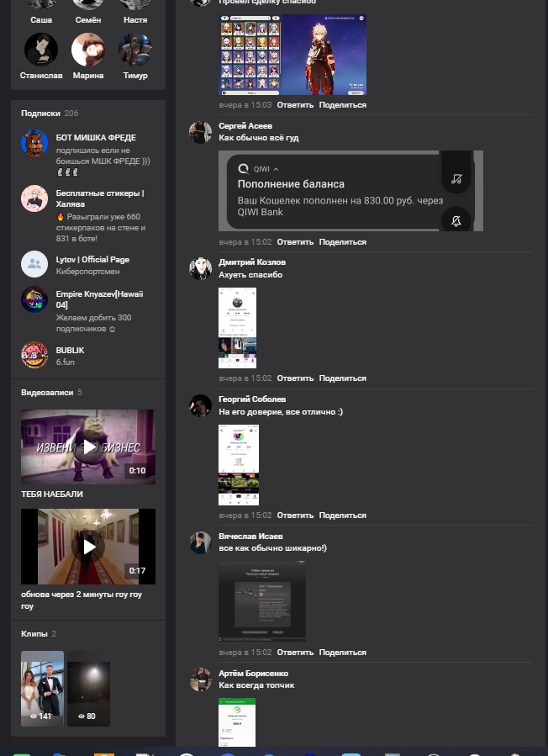Open Вячеслав Исаев's profile avatar
This screenshot has width=548, height=756.
click(x=201, y=543)
